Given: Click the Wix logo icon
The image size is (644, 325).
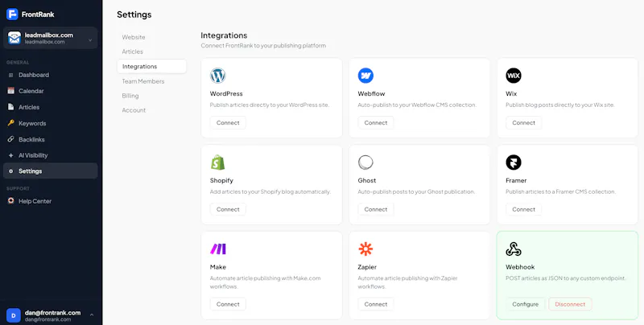Looking at the screenshot, I should click(x=514, y=76).
